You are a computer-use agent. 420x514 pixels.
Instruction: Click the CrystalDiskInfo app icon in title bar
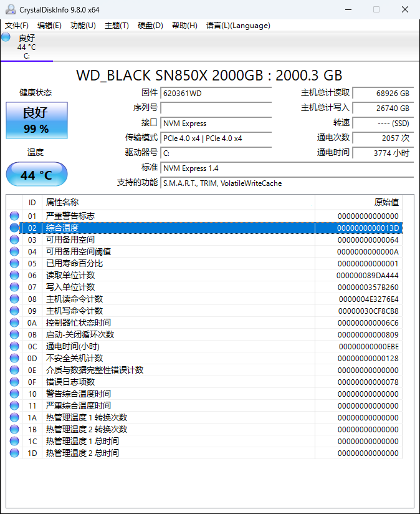(11, 9)
